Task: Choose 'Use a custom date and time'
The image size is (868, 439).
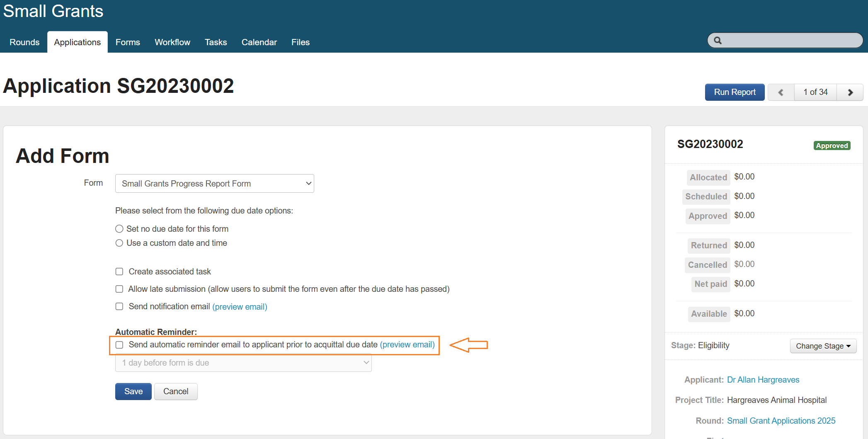Action: coord(119,243)
